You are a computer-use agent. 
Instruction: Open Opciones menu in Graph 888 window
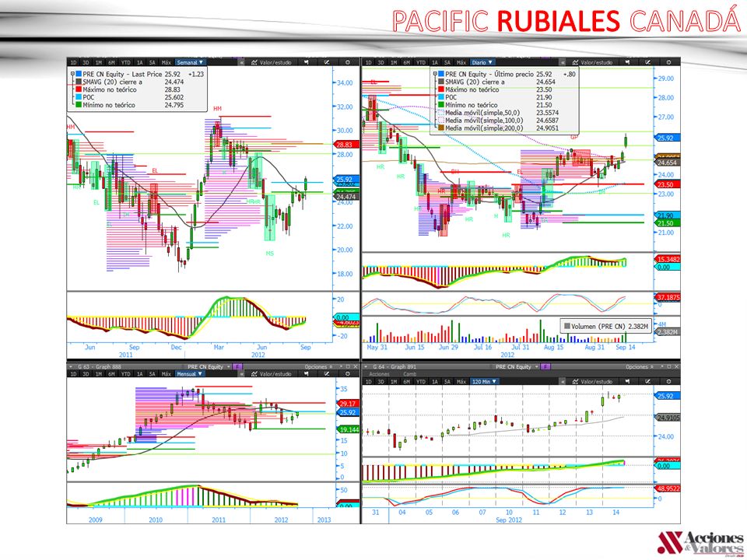[x=319, y=366]
